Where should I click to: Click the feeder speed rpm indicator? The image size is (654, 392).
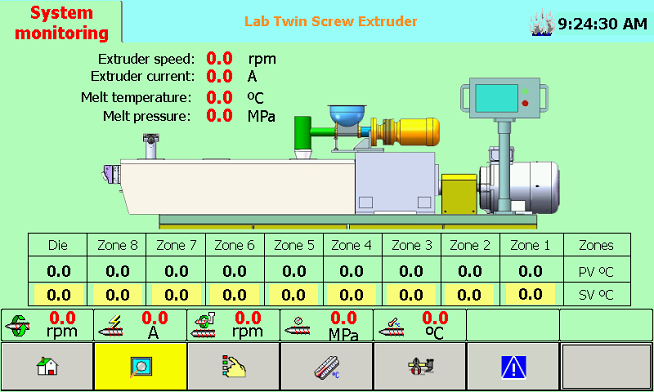tap(233, 325)
